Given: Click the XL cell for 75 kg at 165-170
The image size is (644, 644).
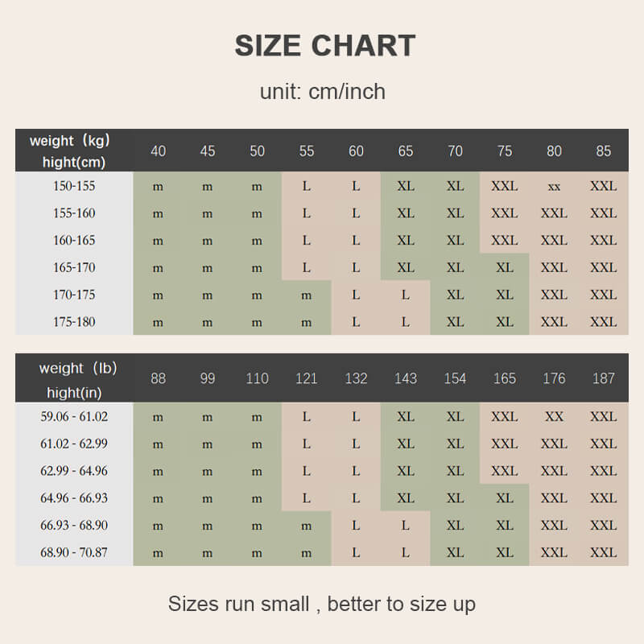Looking at the screenshot, I should pos(505,267).
